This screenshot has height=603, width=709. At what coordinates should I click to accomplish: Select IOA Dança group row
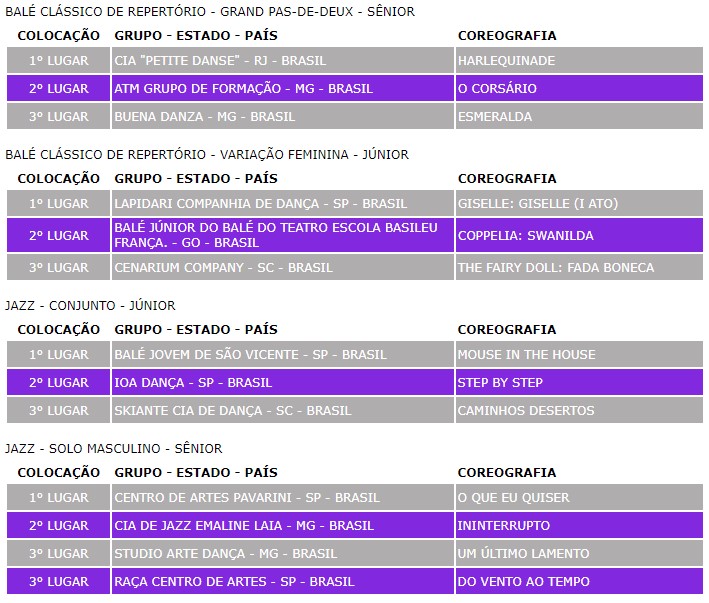[x=193, y=383]
